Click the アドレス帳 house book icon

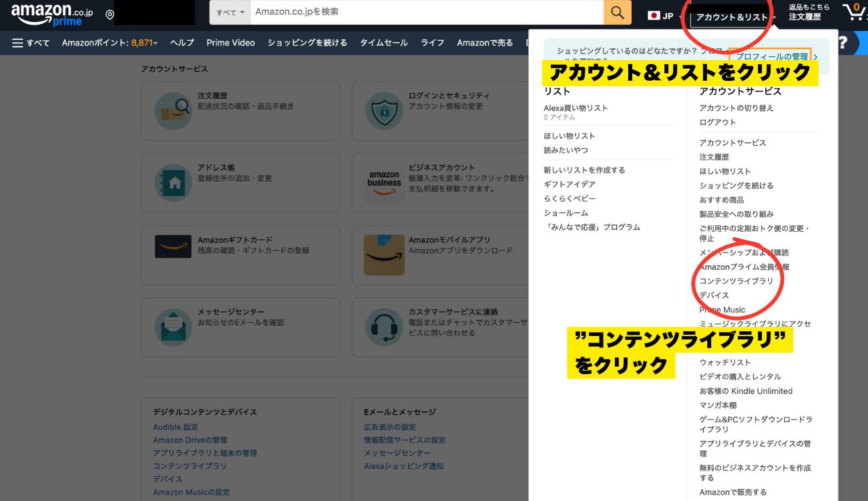click(173, 182)
